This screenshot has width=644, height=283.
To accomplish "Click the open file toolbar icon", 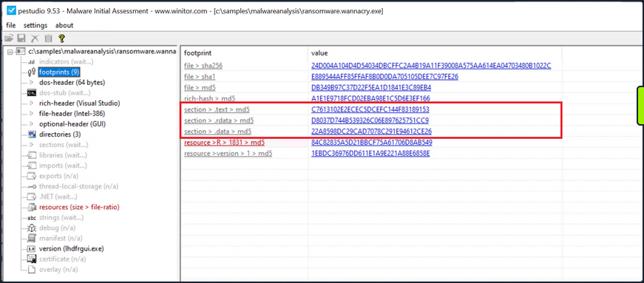I will click(x=9, y=38).
